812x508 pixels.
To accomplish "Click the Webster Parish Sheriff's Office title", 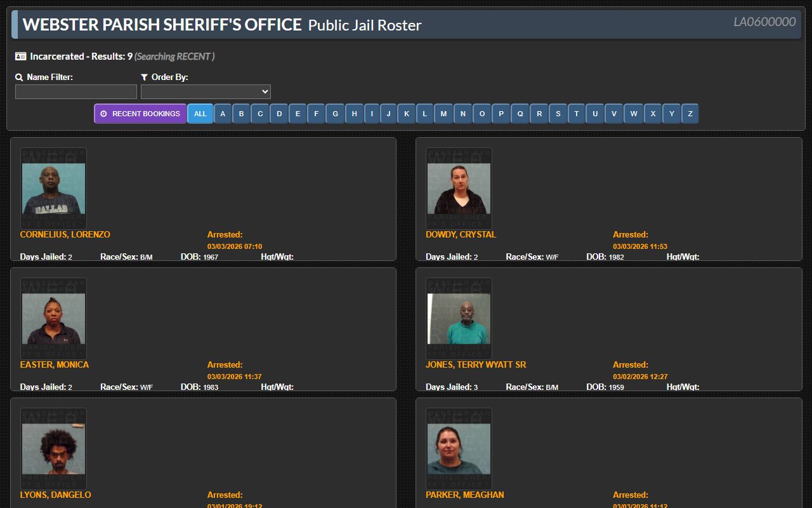I will (x=162, y=25).
